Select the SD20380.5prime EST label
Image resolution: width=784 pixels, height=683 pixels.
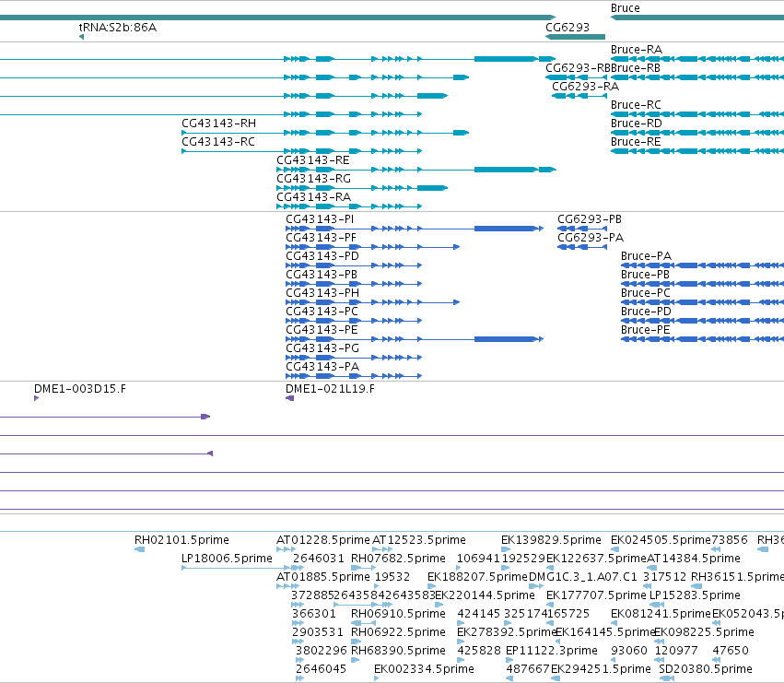click(706, 669)
